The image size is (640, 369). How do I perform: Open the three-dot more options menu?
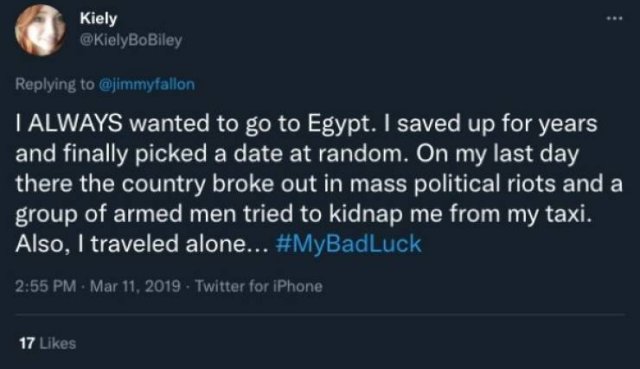pos(614,18)
